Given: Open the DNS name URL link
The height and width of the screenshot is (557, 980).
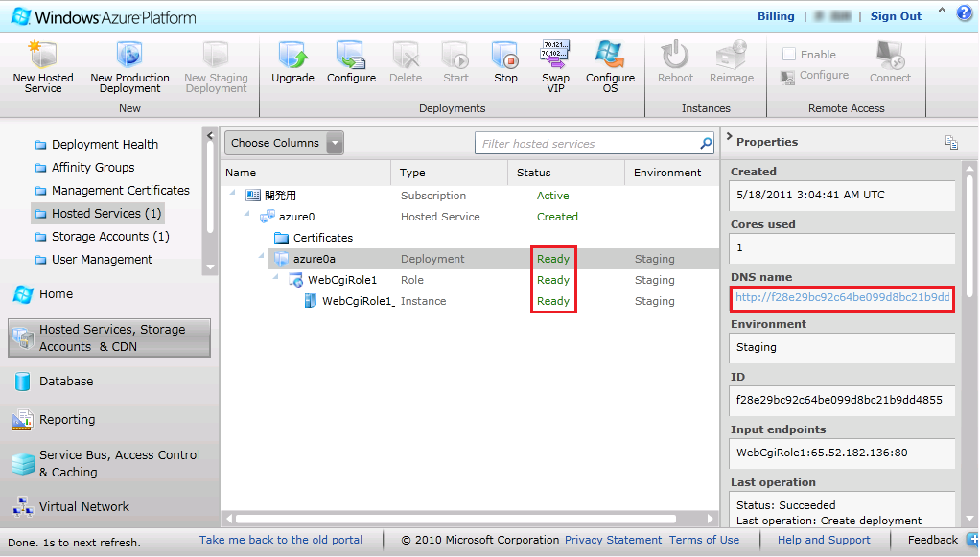Looking at the screenshot, I should point(842,298).
